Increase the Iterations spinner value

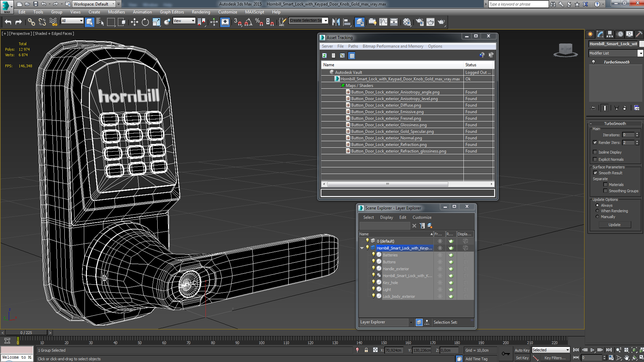pyautogui.click(x=637, y=133)
